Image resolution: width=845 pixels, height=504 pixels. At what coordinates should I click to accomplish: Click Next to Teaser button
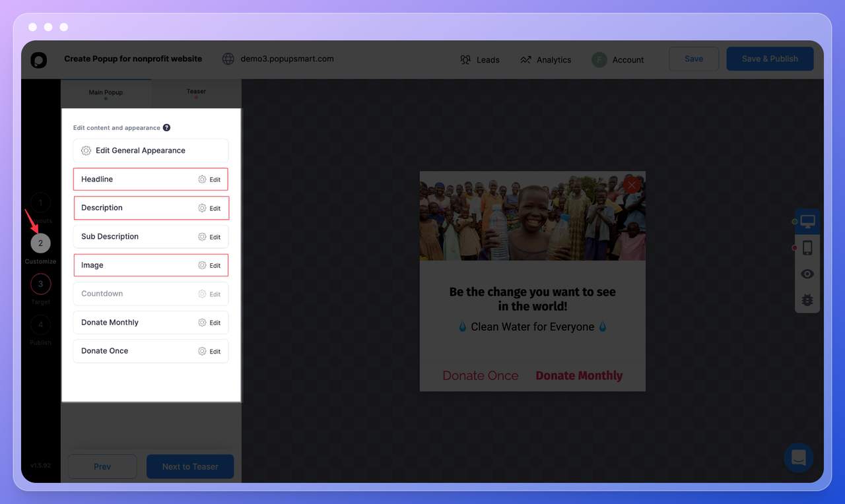[190, 466]
